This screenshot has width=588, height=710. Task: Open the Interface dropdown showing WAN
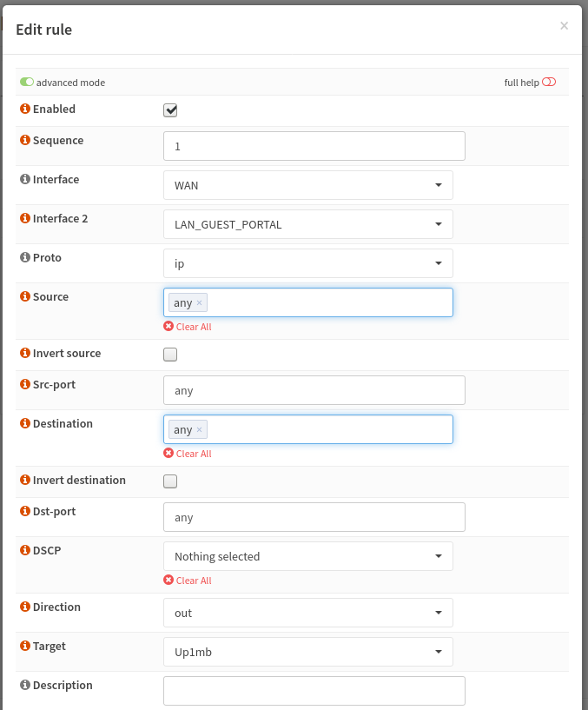click(x=307, y=185)
